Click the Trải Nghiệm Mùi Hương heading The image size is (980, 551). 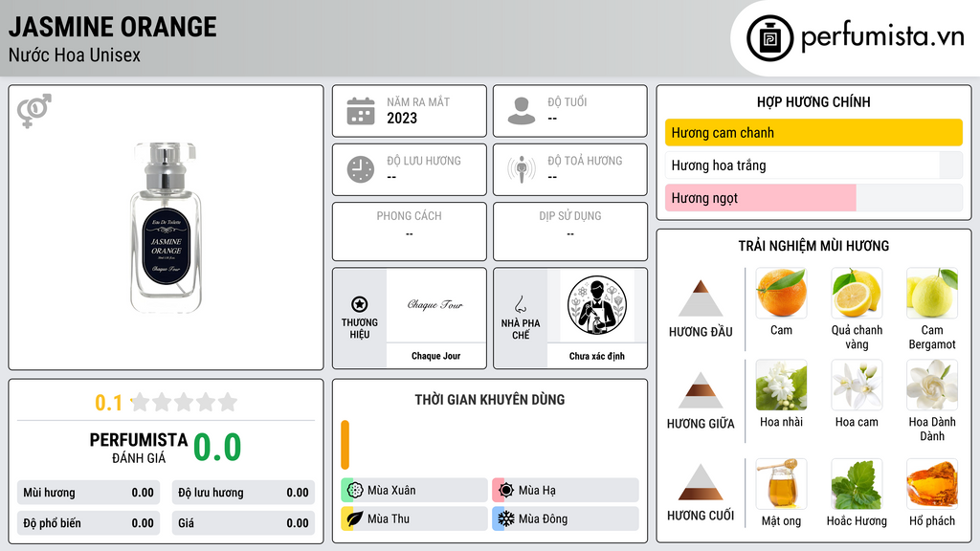[813, 246]
